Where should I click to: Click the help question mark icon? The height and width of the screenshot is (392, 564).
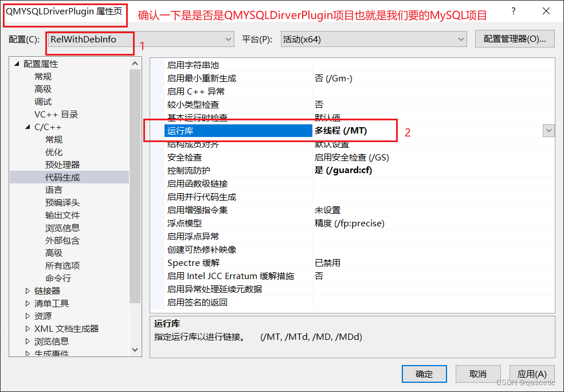click(x=514, y=11)
